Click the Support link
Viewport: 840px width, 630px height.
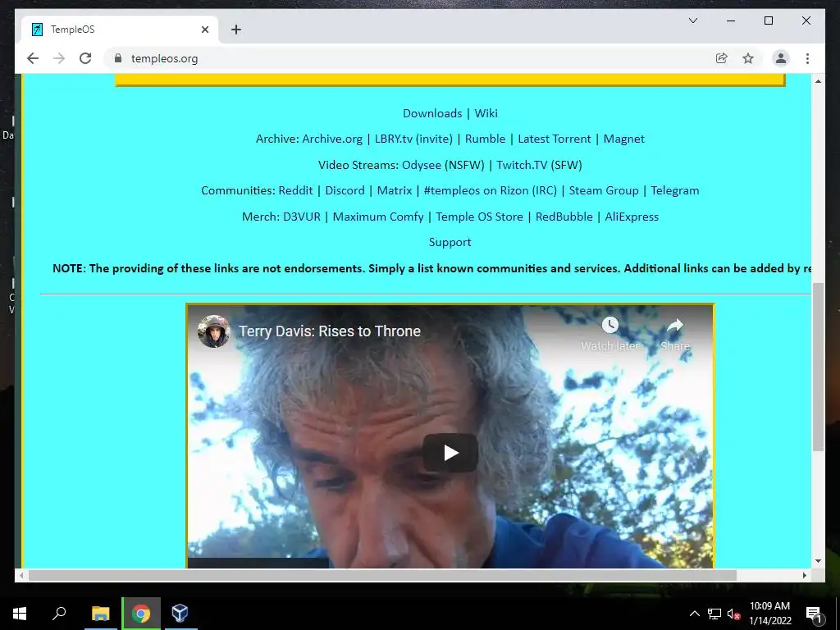point(450,242)
